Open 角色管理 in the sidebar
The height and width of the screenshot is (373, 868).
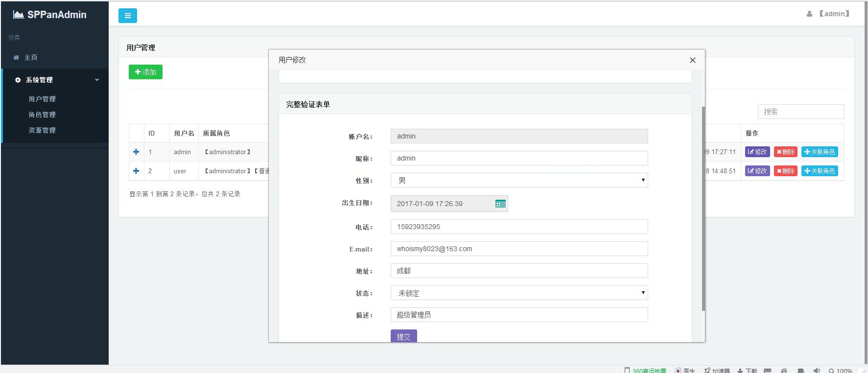coord(42,115)
